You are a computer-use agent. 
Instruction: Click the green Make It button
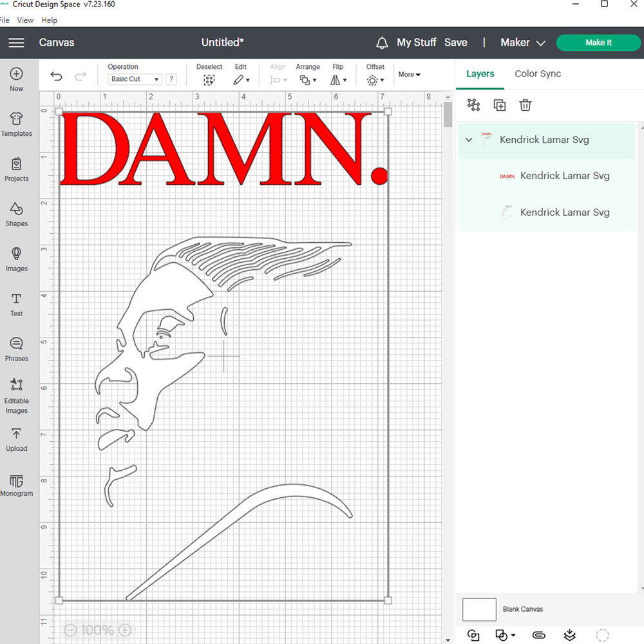(x=598, y=43)
